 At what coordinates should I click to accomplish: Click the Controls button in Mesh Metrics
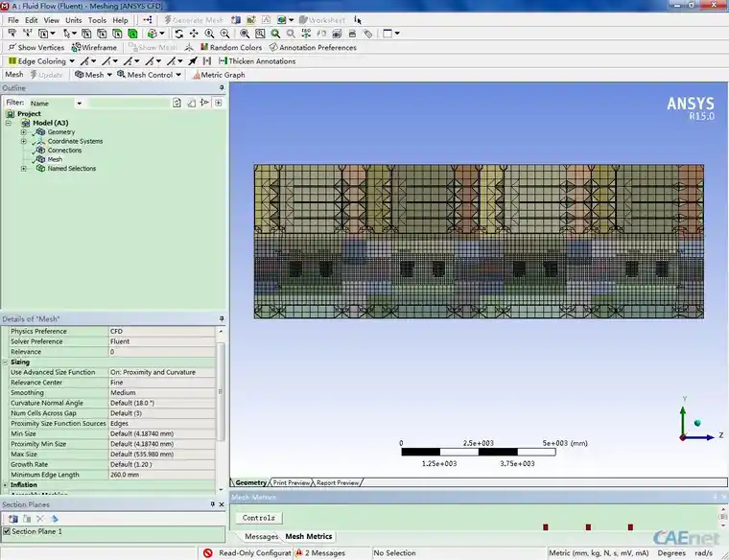258,518
